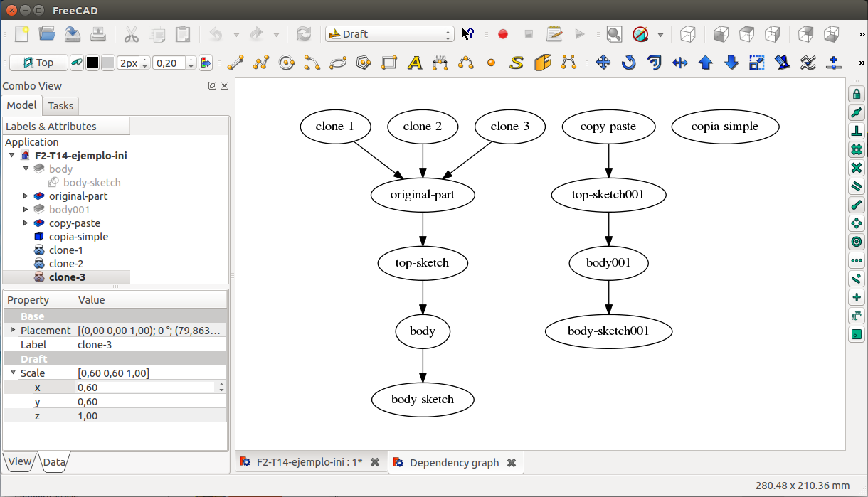Click the Top working plane button
868x497 pixels.
38,63
